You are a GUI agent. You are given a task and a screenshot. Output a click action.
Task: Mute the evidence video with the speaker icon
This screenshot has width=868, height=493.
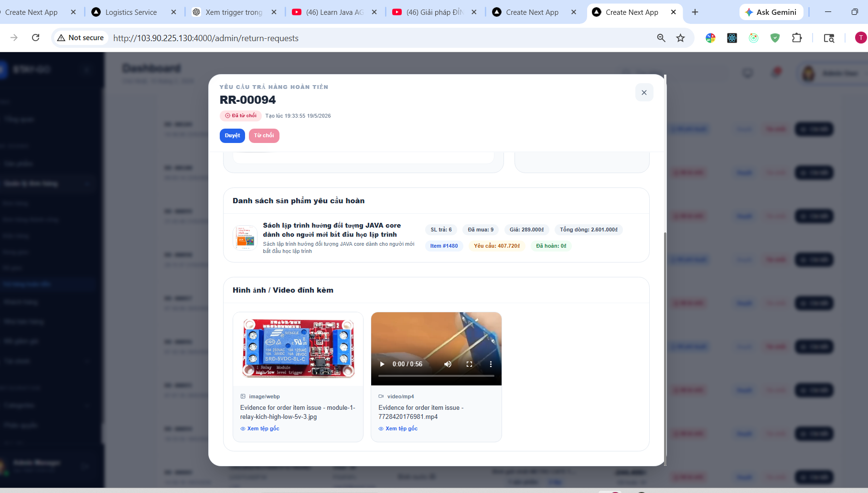tap(448, 364)
